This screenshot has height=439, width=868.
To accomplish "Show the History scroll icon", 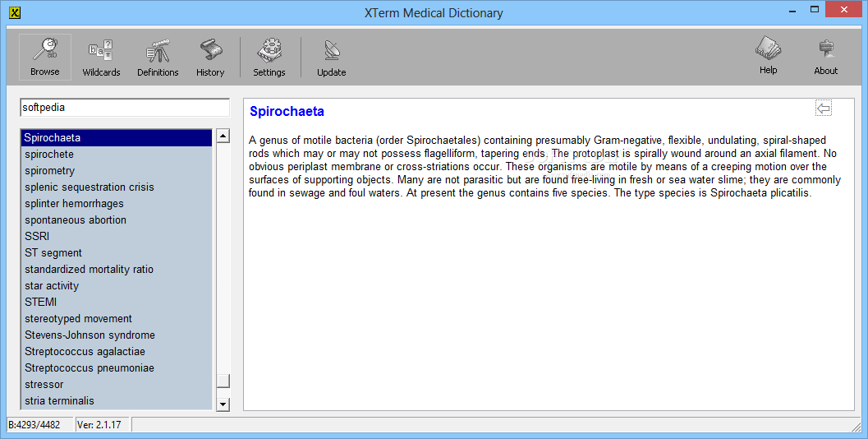I will click(x=210, y=57).
